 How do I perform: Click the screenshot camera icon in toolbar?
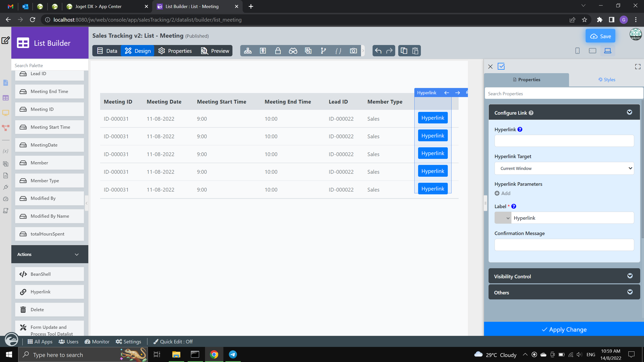coord(353,51)
